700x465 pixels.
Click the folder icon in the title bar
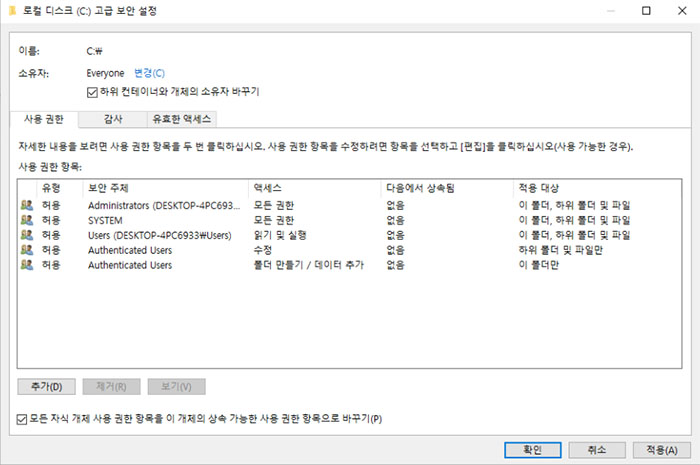tap(12, 10)
